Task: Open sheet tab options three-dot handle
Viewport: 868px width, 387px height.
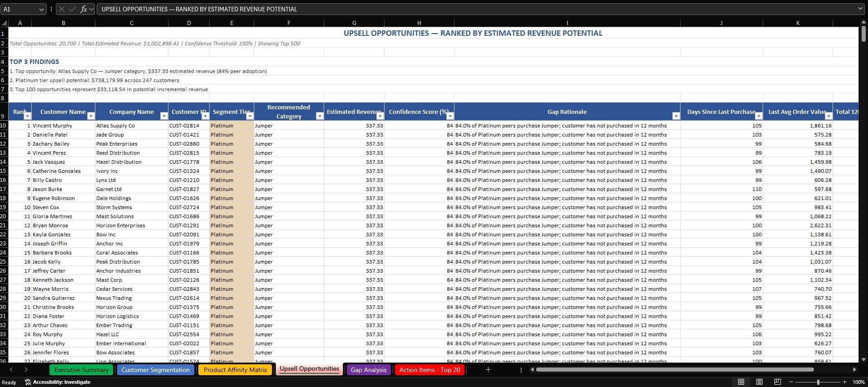Action: coord(521,370)
